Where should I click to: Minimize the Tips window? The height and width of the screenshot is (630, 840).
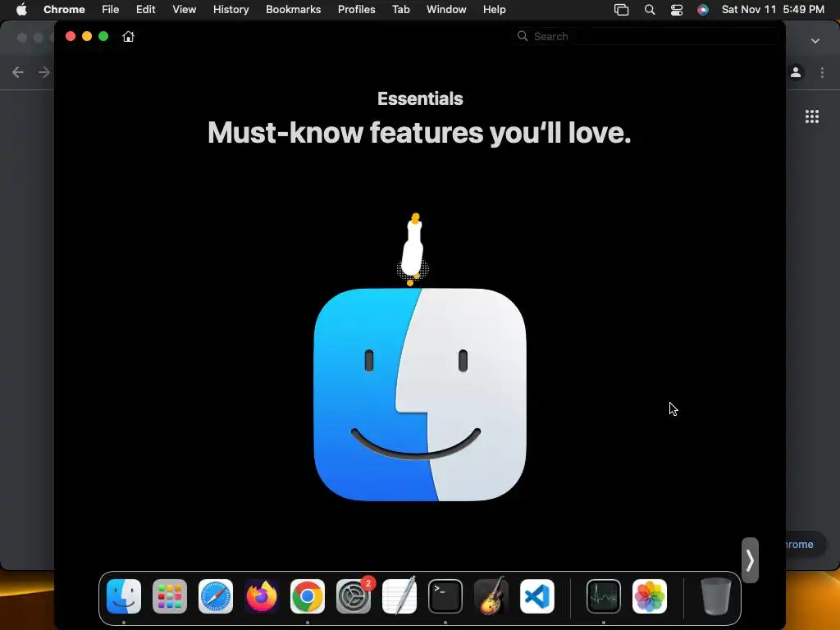[87, 36]
